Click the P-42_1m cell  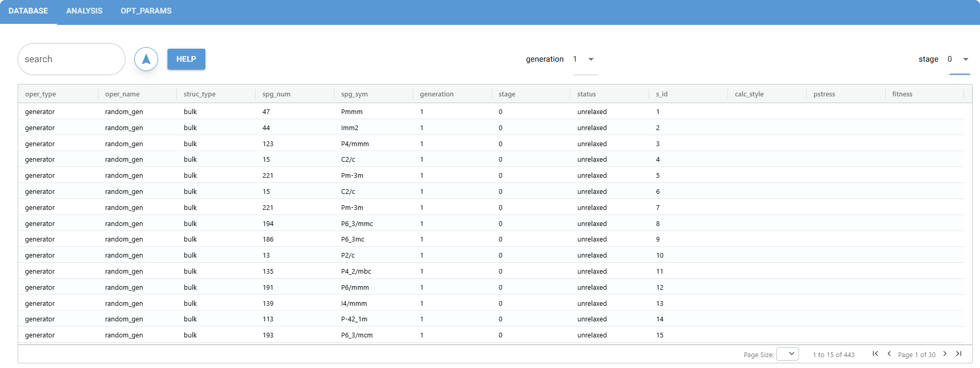[374, 319]
